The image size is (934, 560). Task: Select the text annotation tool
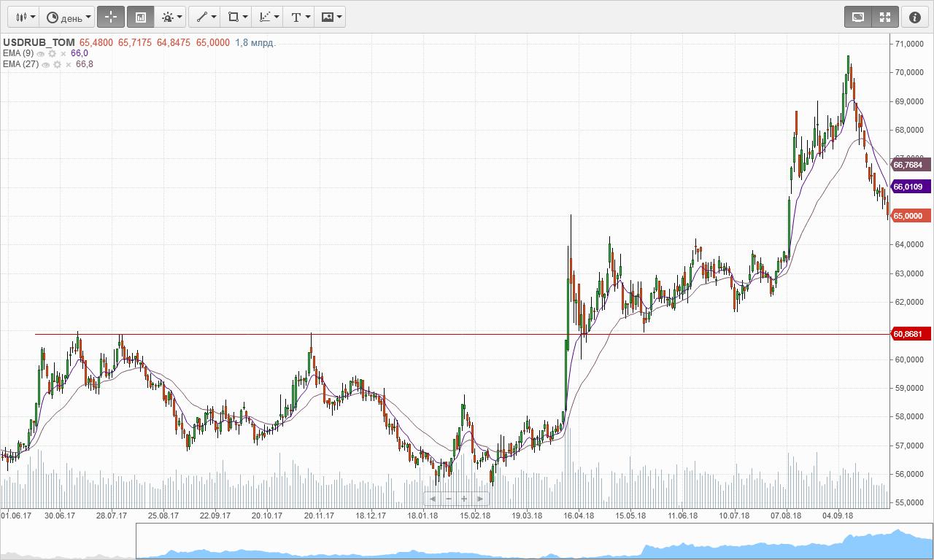(300, 17)
